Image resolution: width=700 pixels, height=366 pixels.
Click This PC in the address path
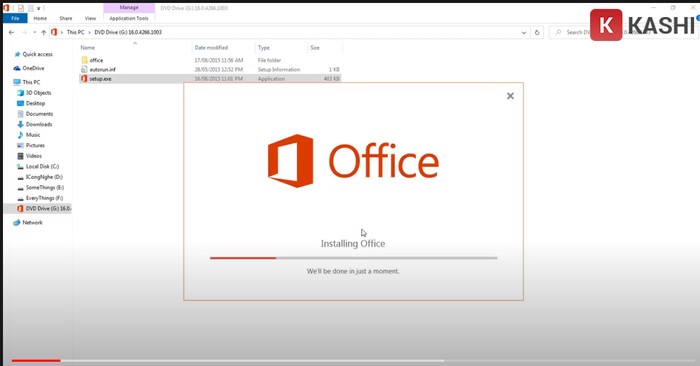75,32
